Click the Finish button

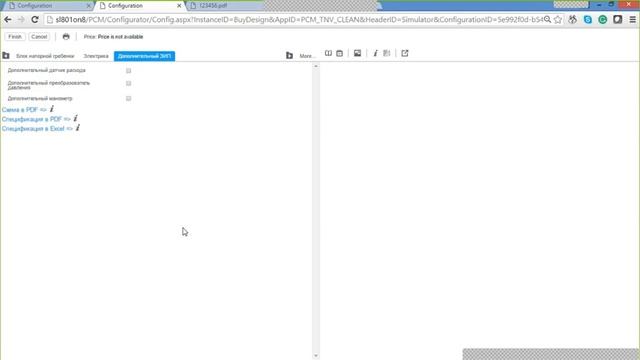point(15,37)
